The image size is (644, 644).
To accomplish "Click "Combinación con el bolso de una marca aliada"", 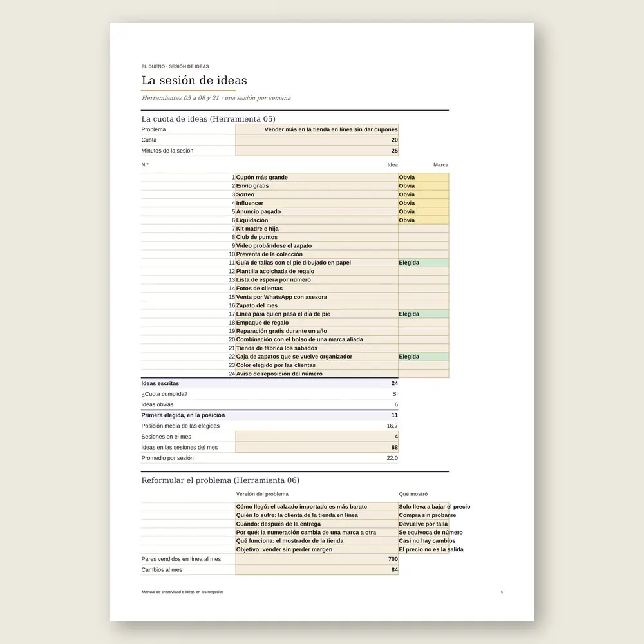I will (x=317, y=339).
